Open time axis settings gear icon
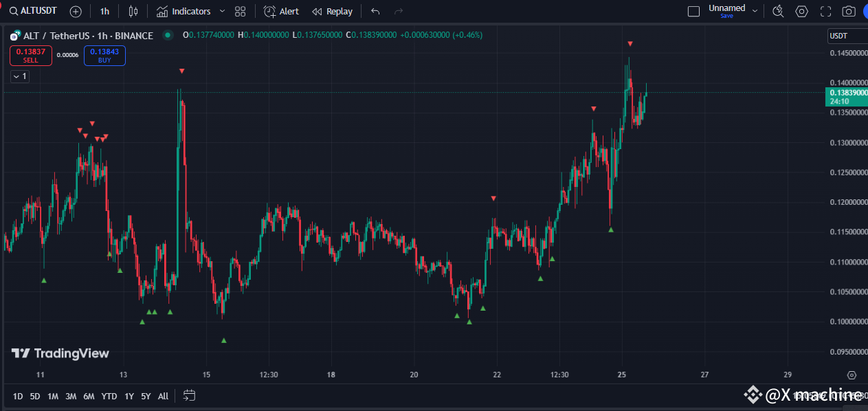Screen dimensions: 868x411 (852, 375)
